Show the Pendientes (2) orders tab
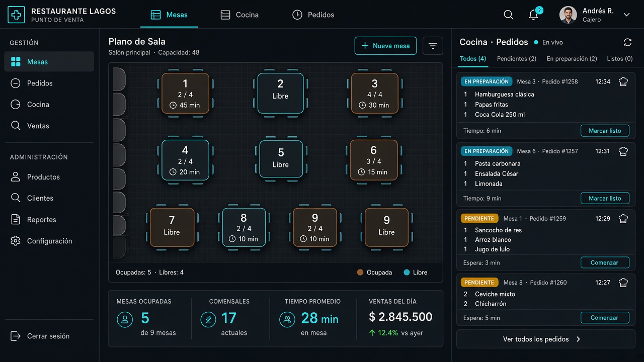The height and width of the screenshot is (362, 644). pos(517,59)
